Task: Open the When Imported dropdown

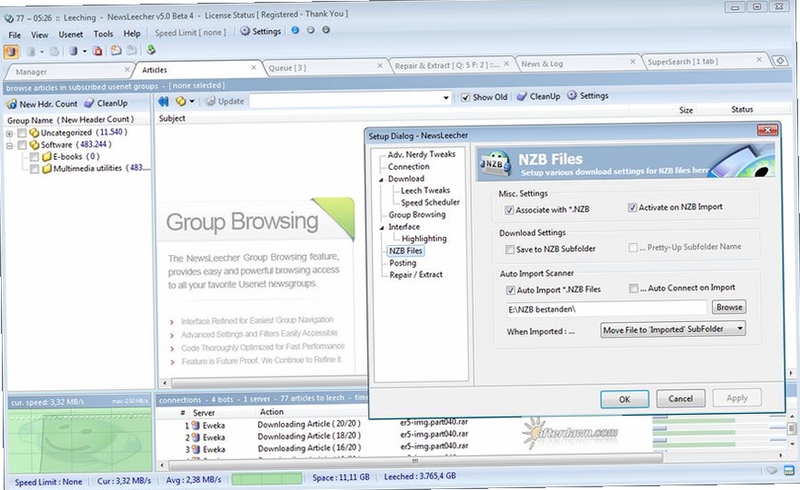Action: coord(673,329)
